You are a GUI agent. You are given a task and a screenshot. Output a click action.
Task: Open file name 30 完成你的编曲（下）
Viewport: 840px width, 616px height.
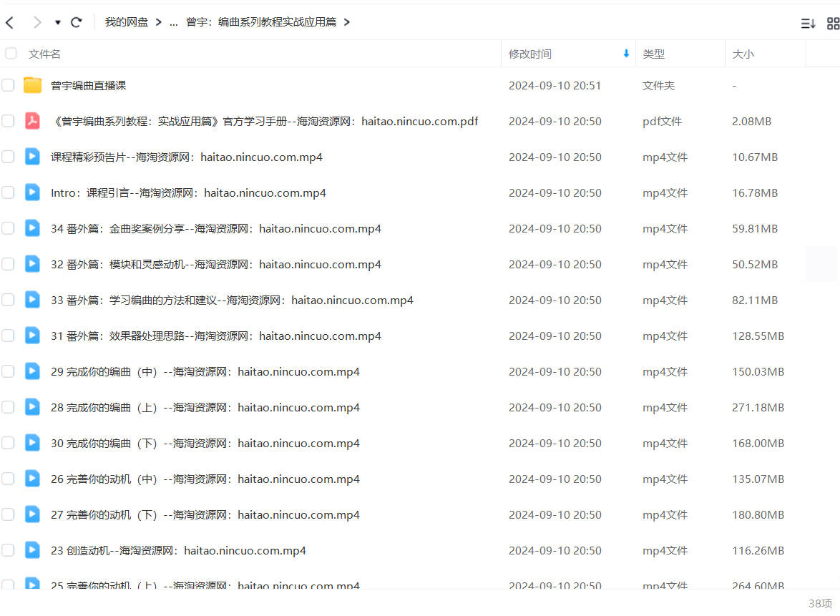(205, 444)
